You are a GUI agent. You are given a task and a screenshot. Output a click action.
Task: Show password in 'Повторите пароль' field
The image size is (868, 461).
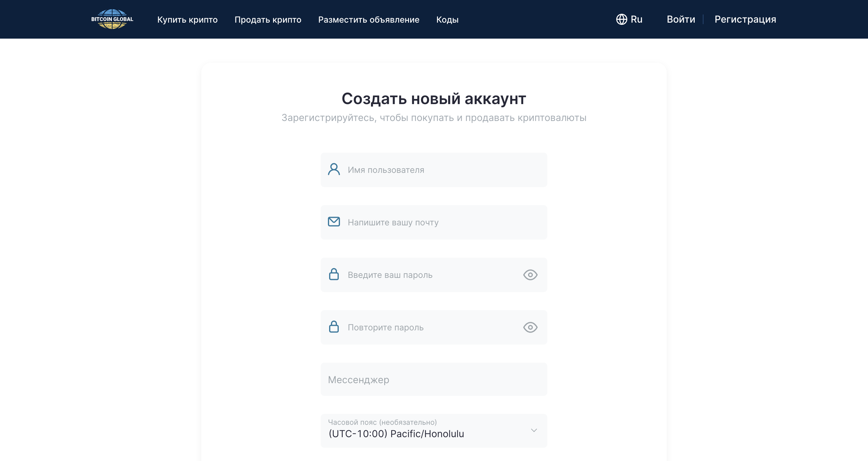coord(530,327)
